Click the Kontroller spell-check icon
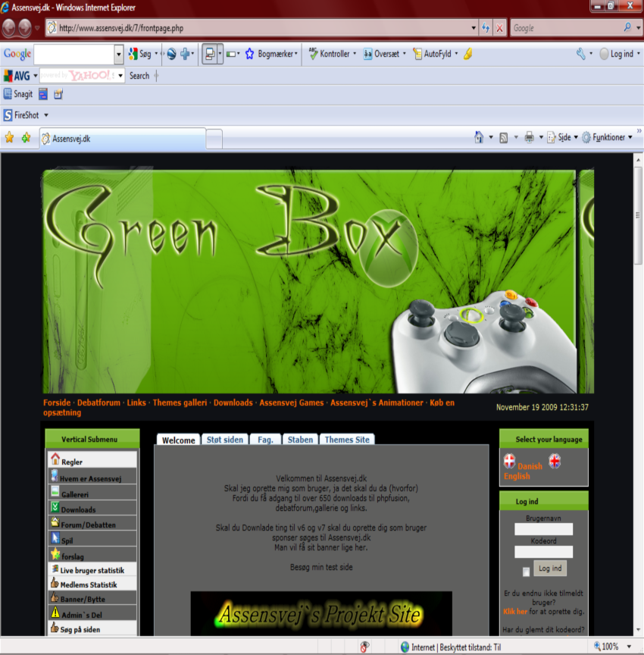The image size is (644, 655). 313,54
